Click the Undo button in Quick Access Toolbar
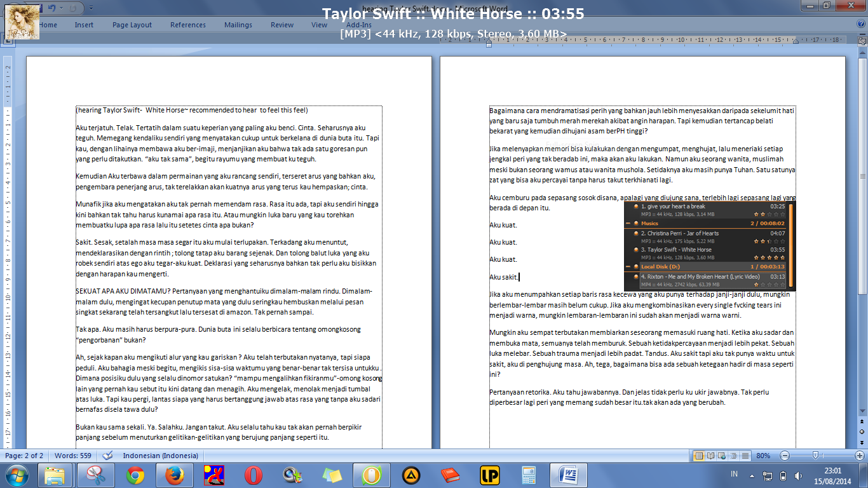868x488 pixels. pyautogui.click(x=52, y=8)
